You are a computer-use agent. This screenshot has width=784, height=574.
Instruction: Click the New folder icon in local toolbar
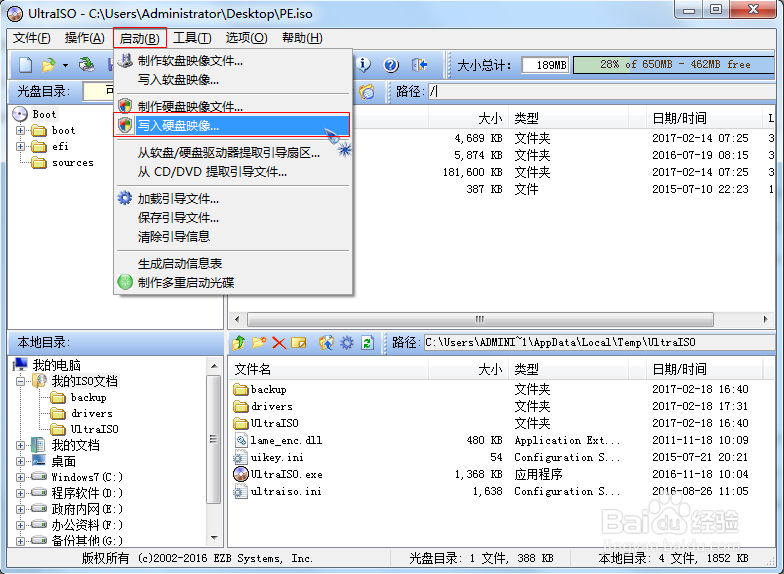coord(259,342)
